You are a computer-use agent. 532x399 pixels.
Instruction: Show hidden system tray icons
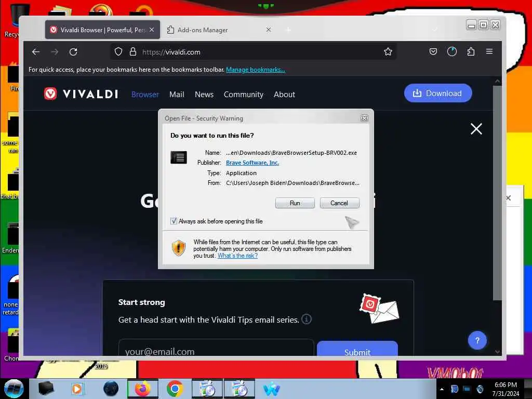coord(442,389)
